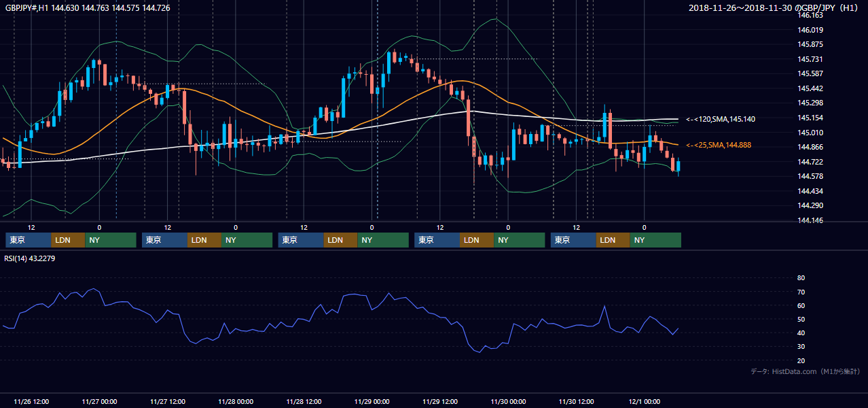Click the 11/26 12:00 time axis label
The height and width of the screenshot is (408, 868).
(31, 401)
